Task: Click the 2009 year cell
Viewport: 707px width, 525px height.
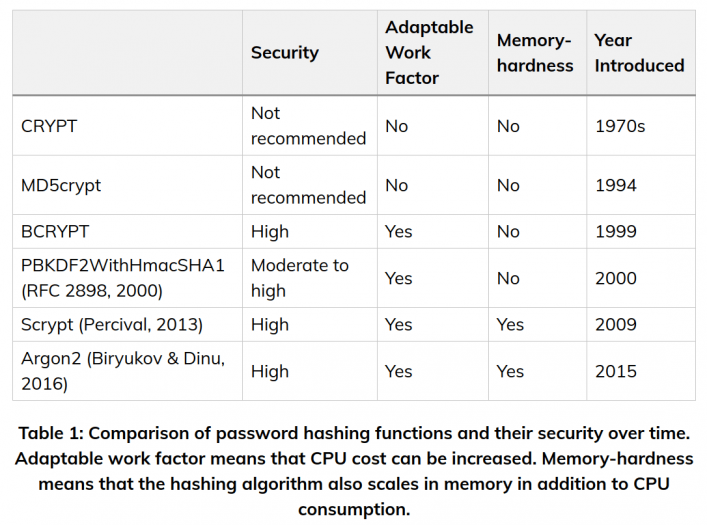Action: click(616, 325)
